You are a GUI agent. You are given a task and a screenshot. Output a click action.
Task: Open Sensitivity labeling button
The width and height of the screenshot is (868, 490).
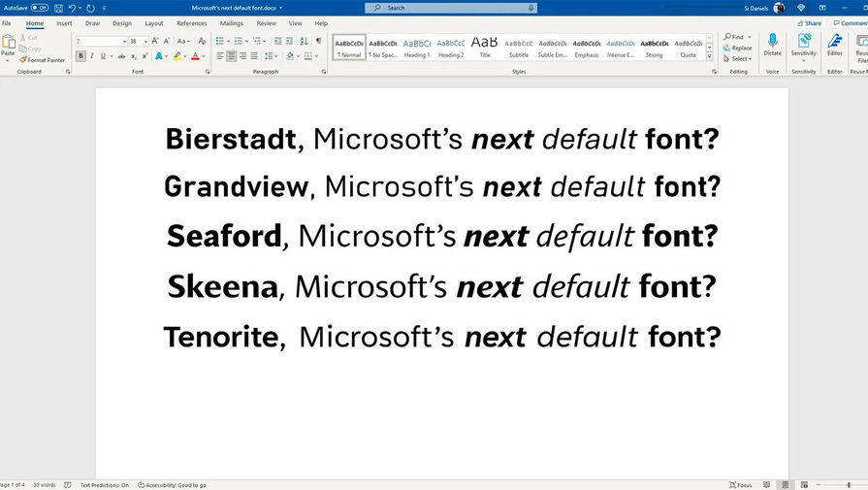(803, 46)
